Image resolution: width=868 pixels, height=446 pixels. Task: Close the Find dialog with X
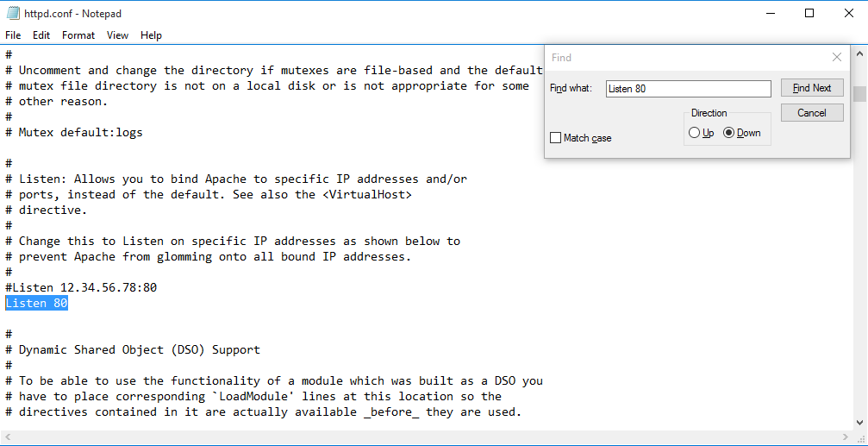tap(836, 57)
